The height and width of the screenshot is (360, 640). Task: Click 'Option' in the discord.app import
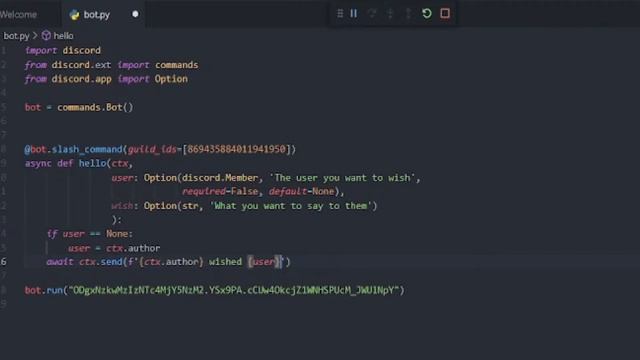171,79
